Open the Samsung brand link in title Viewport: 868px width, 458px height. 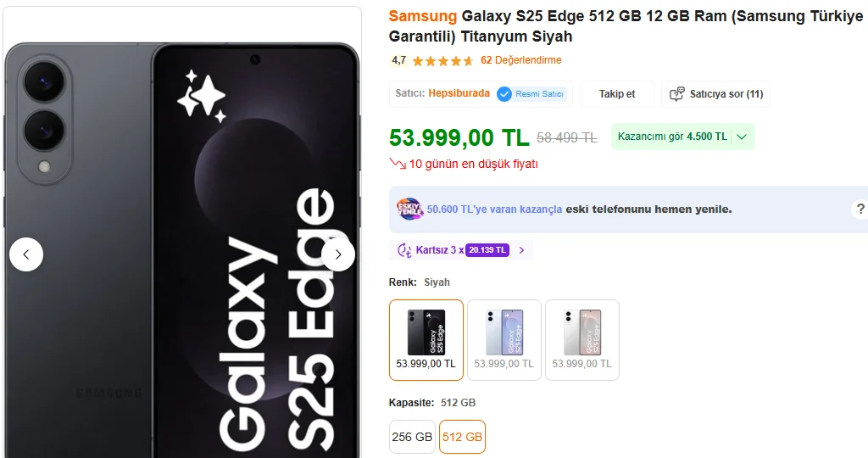[422, 16]
